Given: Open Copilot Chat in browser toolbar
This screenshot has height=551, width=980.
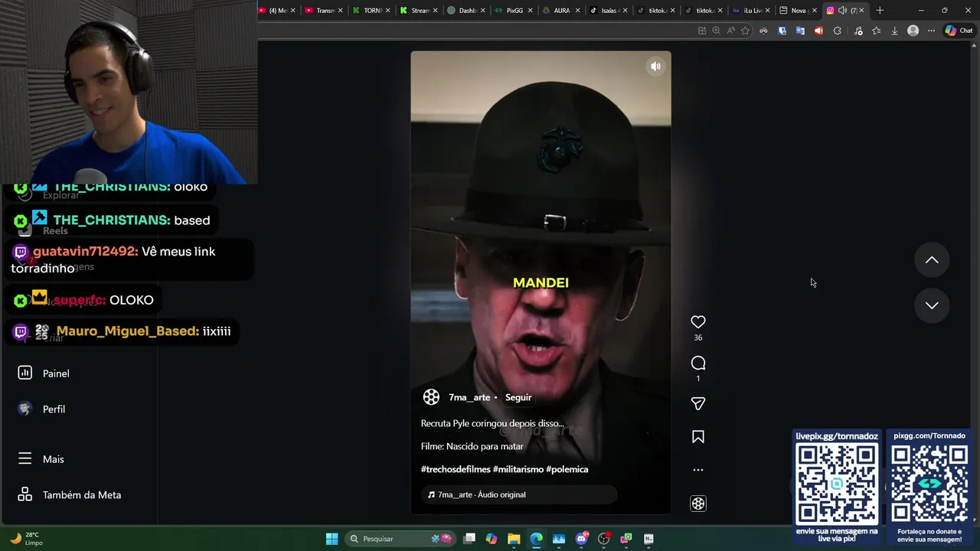Looking at the screenshot, I should [x=959, y=31].
